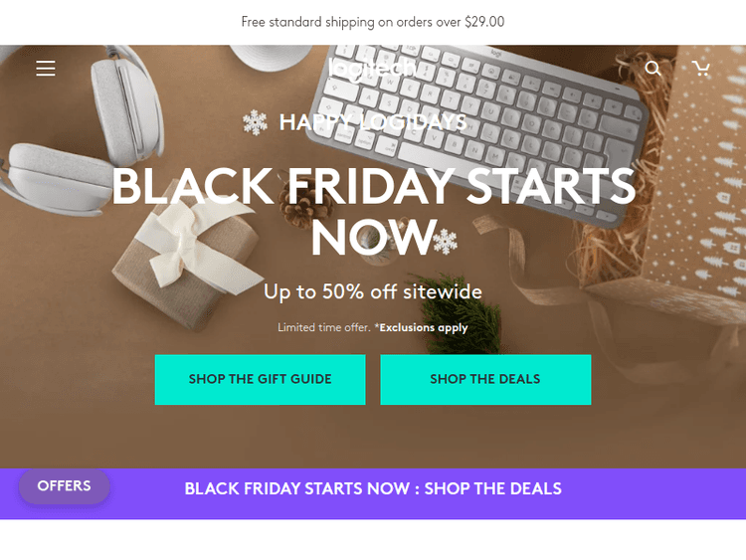Image resolution: width=746 pixels, height=560 pixels.
Task: Click Shop The Deals button
Action: pyautogui.click(x=485, y=379)
